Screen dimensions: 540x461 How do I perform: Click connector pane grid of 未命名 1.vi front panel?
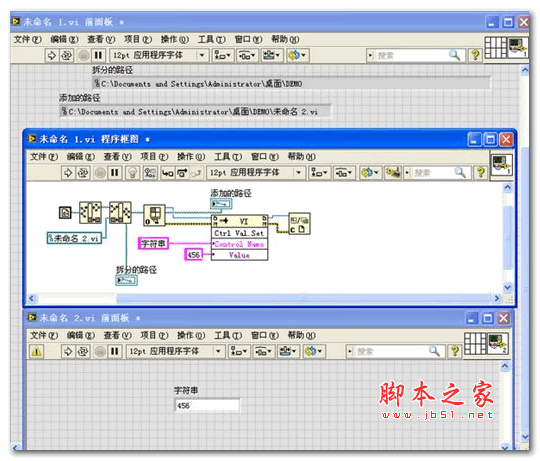(496, 47)
